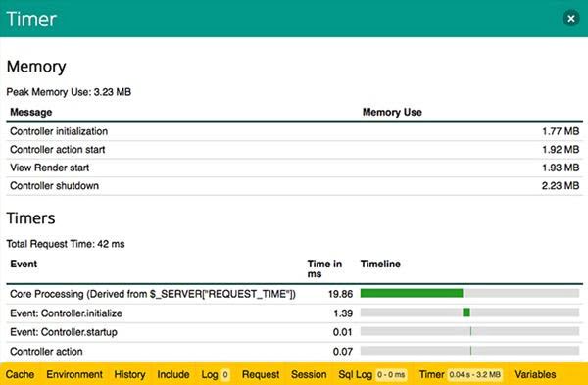Click the 2.23 MB memory value

click(x=561, y=186)
